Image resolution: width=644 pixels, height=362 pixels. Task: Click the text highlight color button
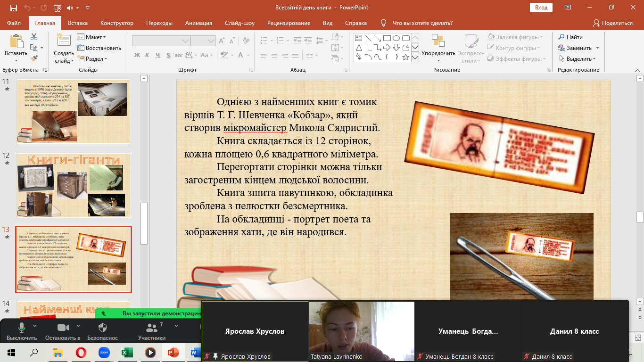coord(223,55)
